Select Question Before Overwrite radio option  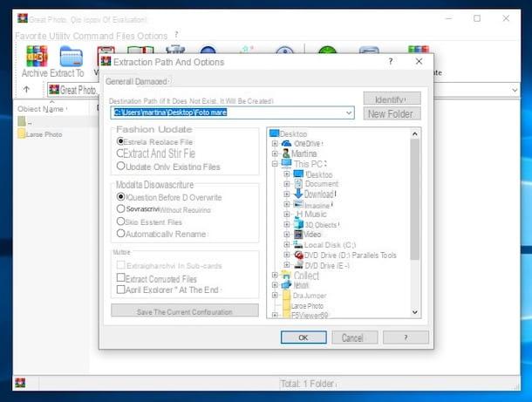click(x=120, y=196)
